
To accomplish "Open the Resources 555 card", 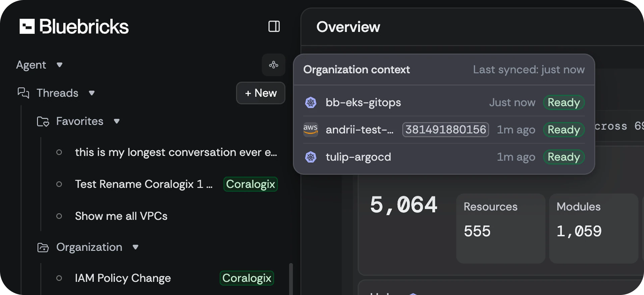I will (x=500, y=228).
